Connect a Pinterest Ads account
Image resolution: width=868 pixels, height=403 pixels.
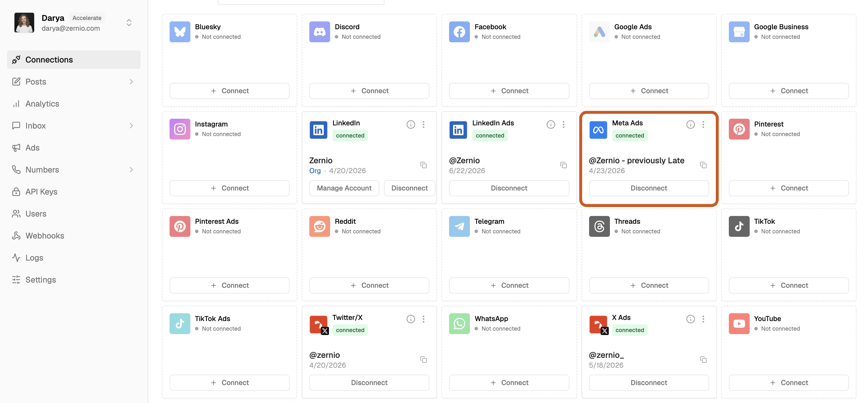pos(229,285)
